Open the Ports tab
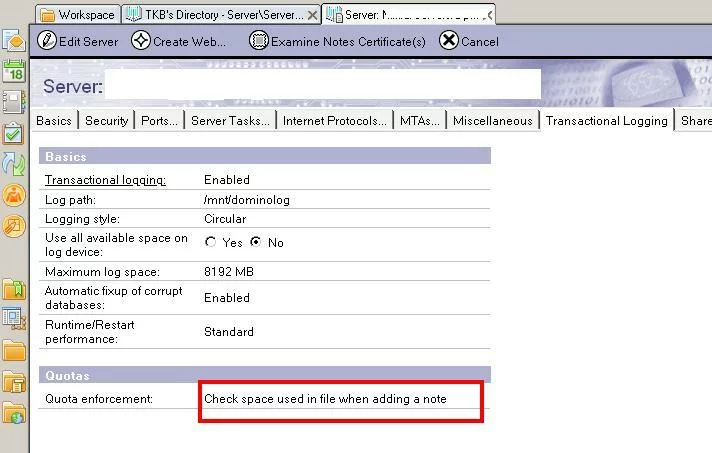The height and width of the screenshot is (453, 712). pos(159,121)
